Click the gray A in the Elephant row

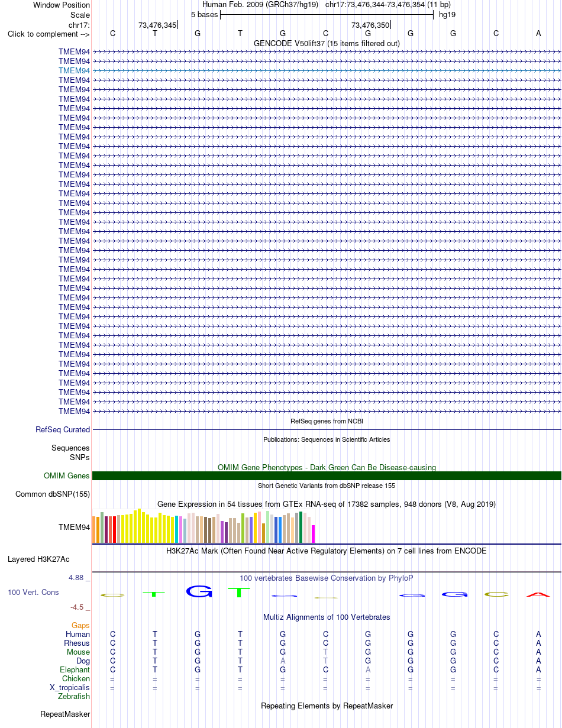pos(368,669)
